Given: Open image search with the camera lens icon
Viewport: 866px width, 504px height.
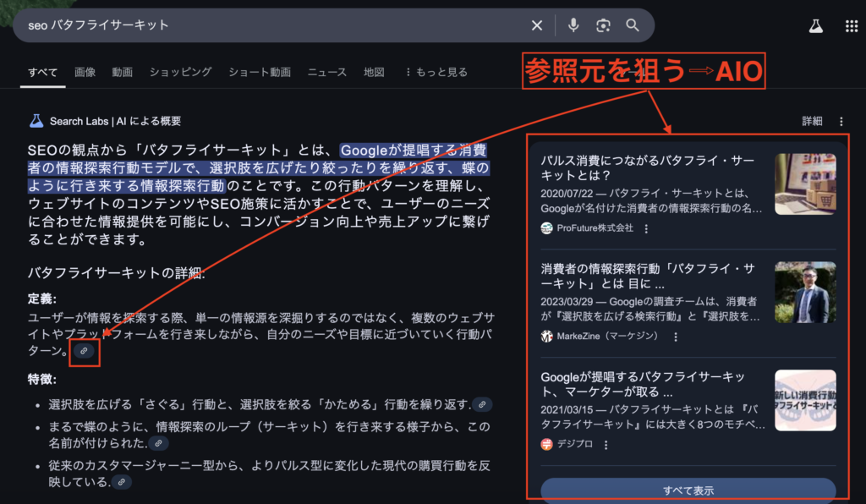Looking at the screenshot, I should tap(603, 25).
